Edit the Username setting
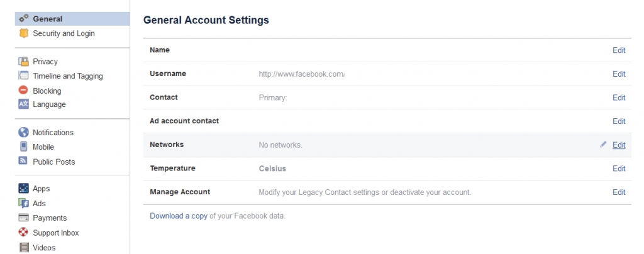Viewport: 644px width, 254px height. 619,74
